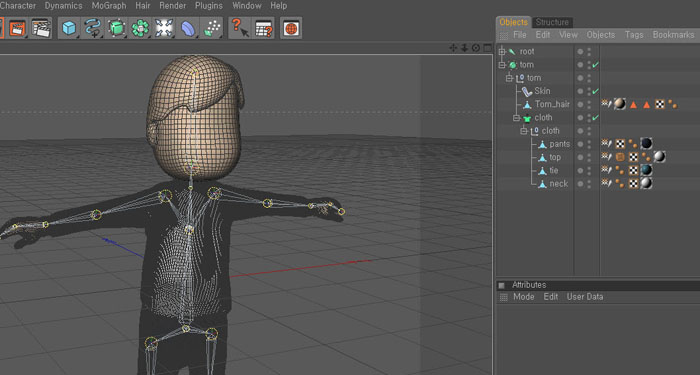Add a particle emitter from toolbar
This screenshot has height=375, width=700.
pos(212,28)
